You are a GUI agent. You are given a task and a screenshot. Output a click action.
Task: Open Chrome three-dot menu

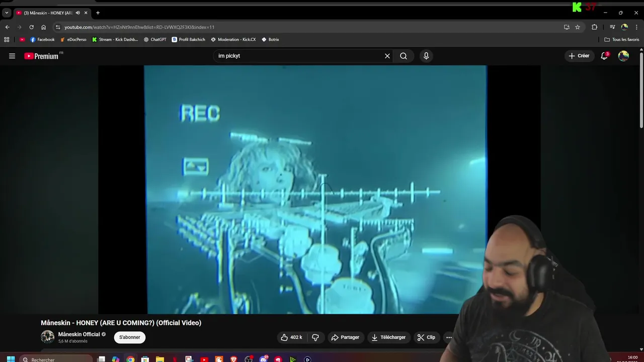tap(637, 27)
